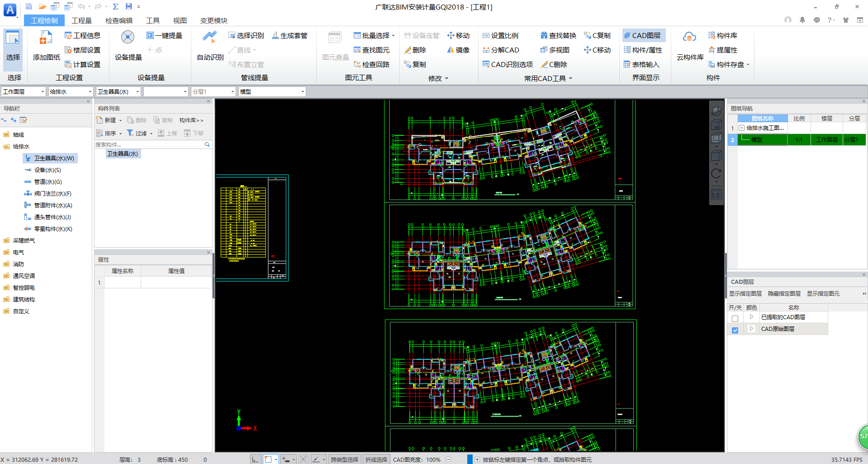
Task: Click the undo arrow in title bar
Action: [81, 6]
